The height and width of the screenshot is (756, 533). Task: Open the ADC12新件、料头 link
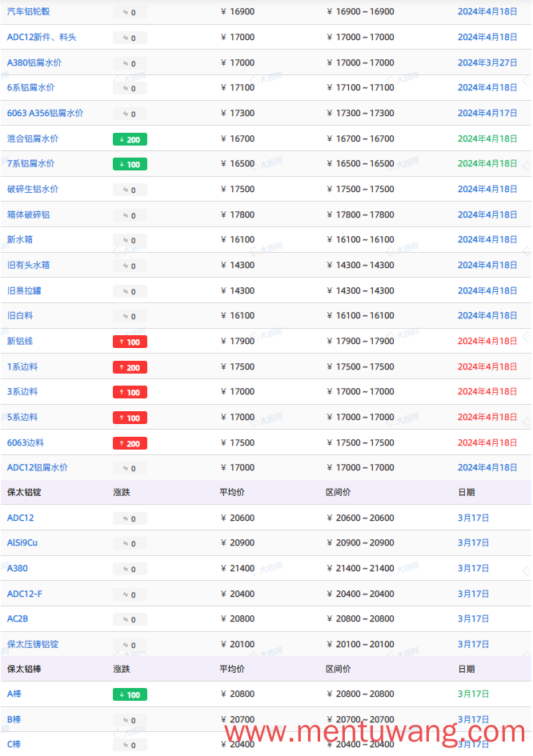(42, 37)
